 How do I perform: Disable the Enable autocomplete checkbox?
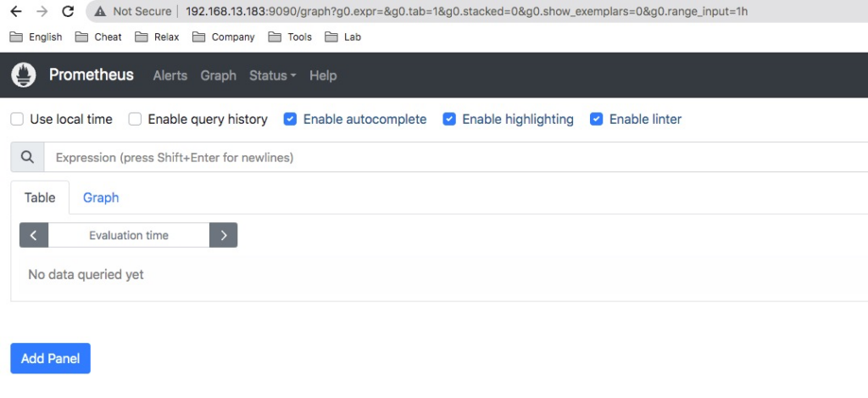point(290,119)
